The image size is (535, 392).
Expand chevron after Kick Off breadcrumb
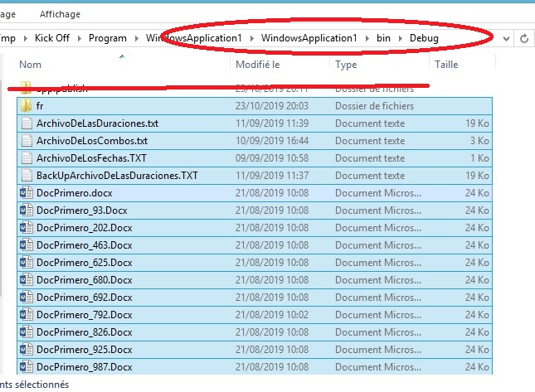(79, 38)
